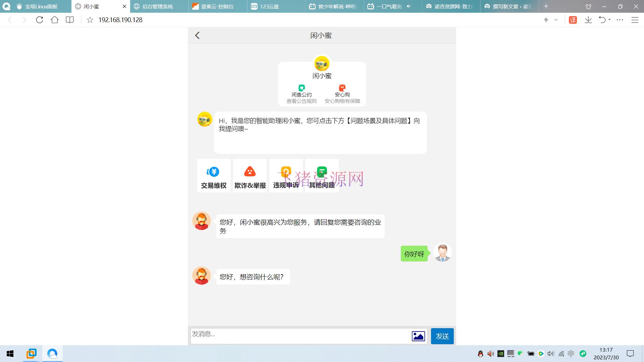Open the 闲鱼公约 rules shortcut
The width and height of the screenshot is (644, 362).
[x=302, y=94]
